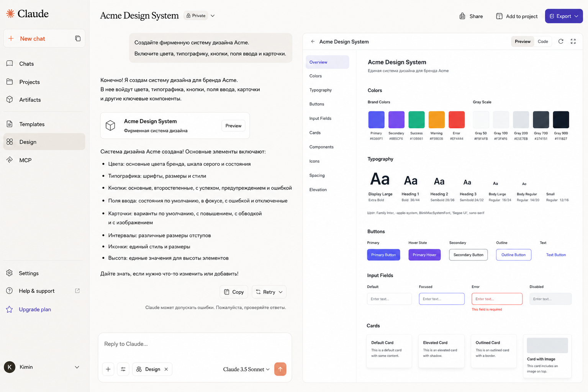588x392 pixels.
Task: Open Help & support
Action: tap(37, 291)
